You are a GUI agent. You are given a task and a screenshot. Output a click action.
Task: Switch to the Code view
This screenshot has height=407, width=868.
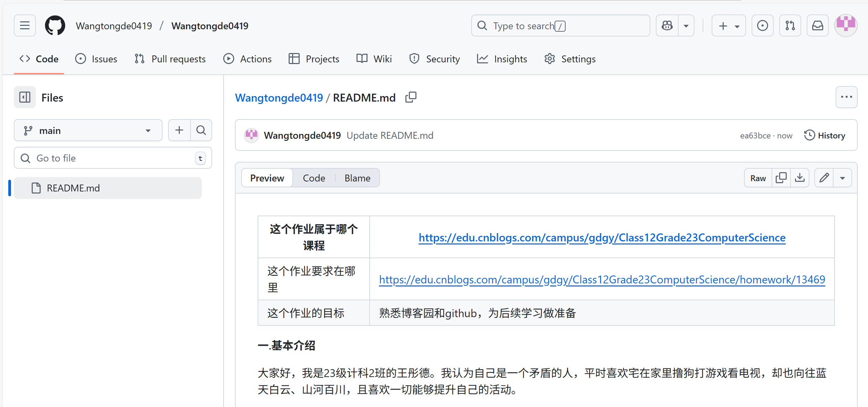[x=314, y=178]
